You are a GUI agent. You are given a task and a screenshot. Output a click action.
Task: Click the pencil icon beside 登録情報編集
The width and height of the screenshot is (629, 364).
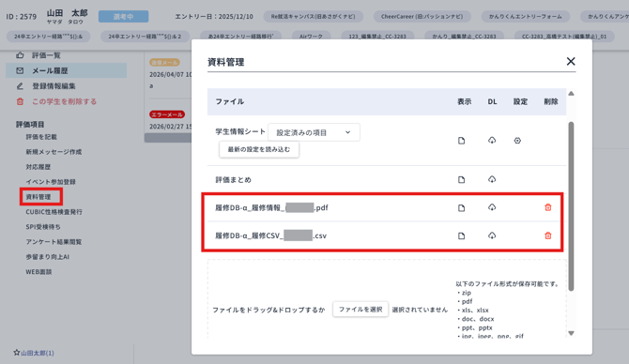pos(20,86)
